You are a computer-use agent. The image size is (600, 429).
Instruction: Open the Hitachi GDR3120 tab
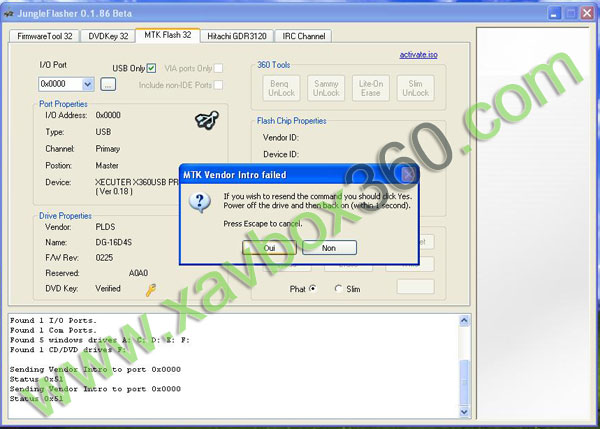click(237, 36)
